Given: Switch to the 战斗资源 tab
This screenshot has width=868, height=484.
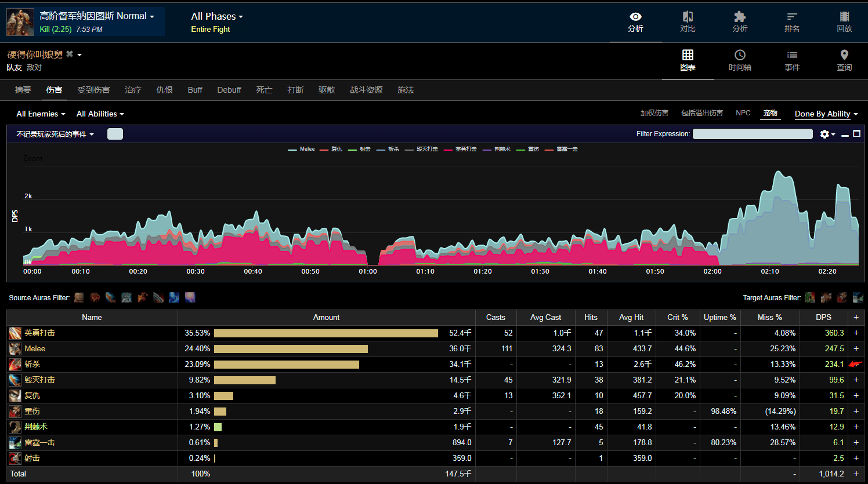Looking at the screenshot, I should point(366,90).
